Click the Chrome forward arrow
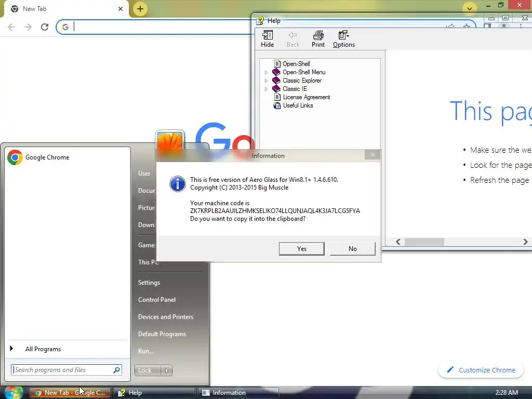The width and height of the screenshot is (532, 399). click(28, 27)
